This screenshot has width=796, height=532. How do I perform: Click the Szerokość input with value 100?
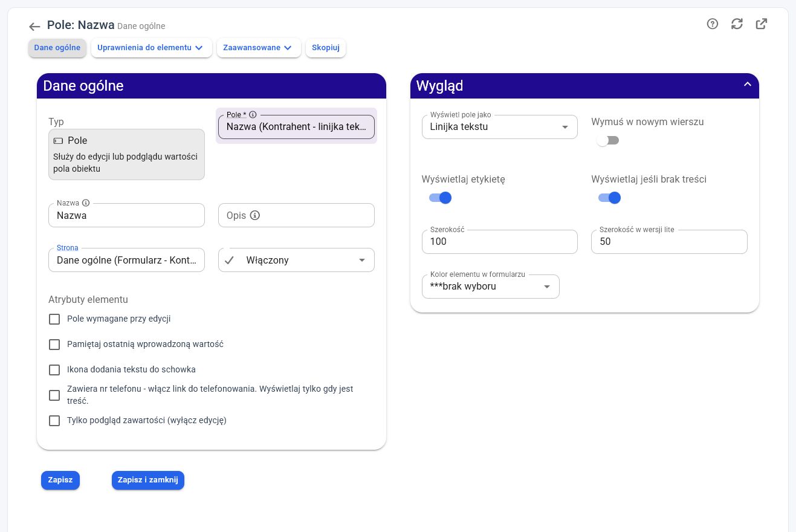point(500,242)
